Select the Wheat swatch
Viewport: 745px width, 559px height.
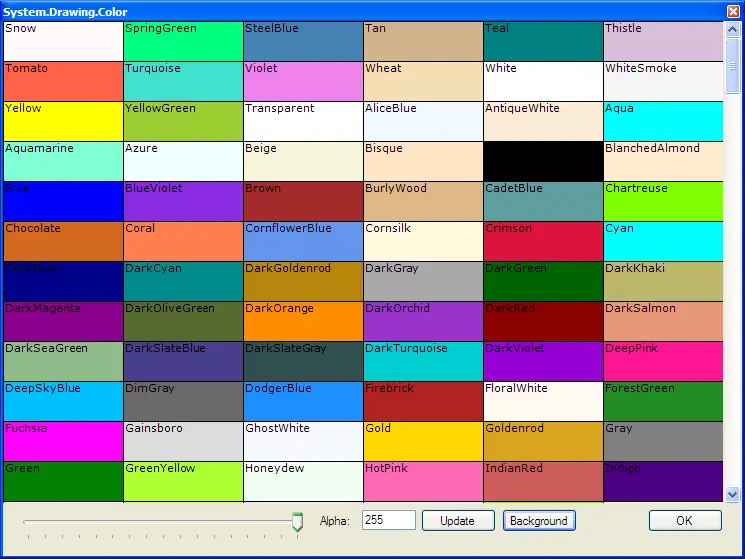pyautogui.click(x=423, y=81)
